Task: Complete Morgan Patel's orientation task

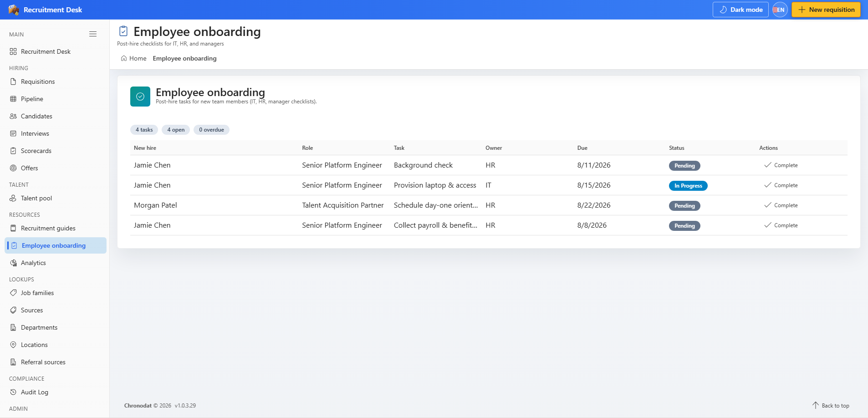Action: [781, 205]
